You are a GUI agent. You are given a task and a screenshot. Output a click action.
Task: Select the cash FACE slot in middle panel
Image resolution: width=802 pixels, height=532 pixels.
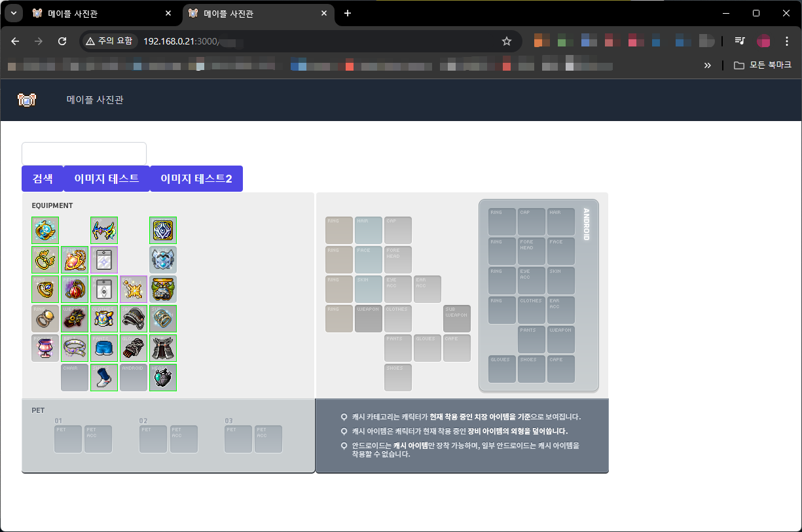[369, 260]
